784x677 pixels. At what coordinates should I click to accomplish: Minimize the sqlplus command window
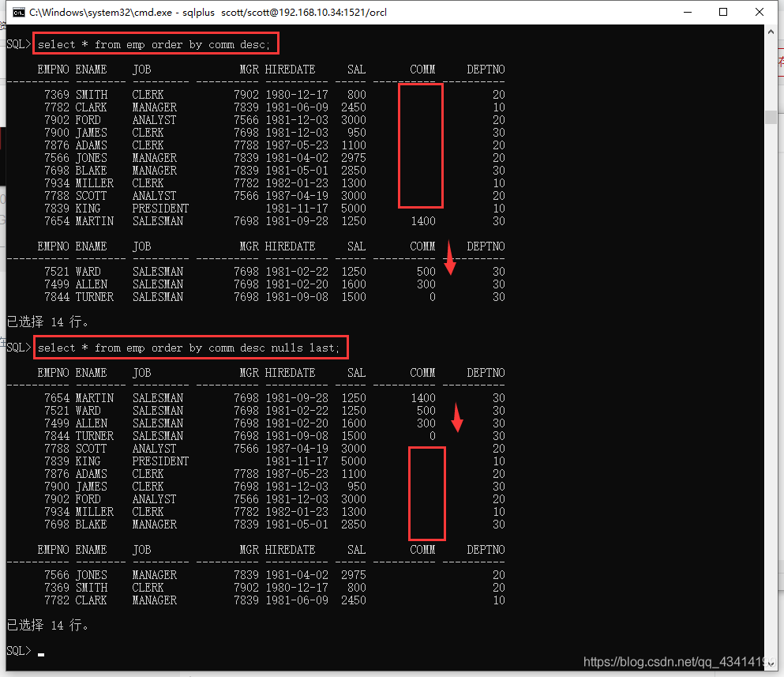click(688, 12)
